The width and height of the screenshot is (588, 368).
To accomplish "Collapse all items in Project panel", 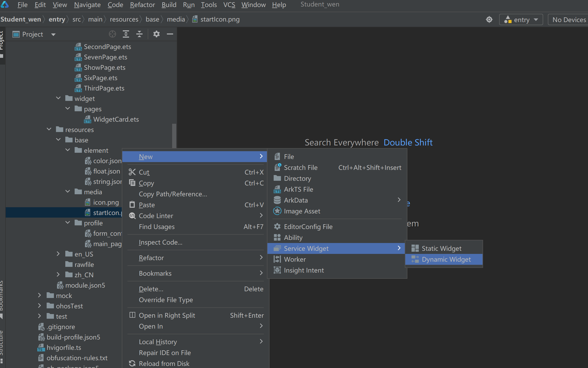I will coord(139,34).
